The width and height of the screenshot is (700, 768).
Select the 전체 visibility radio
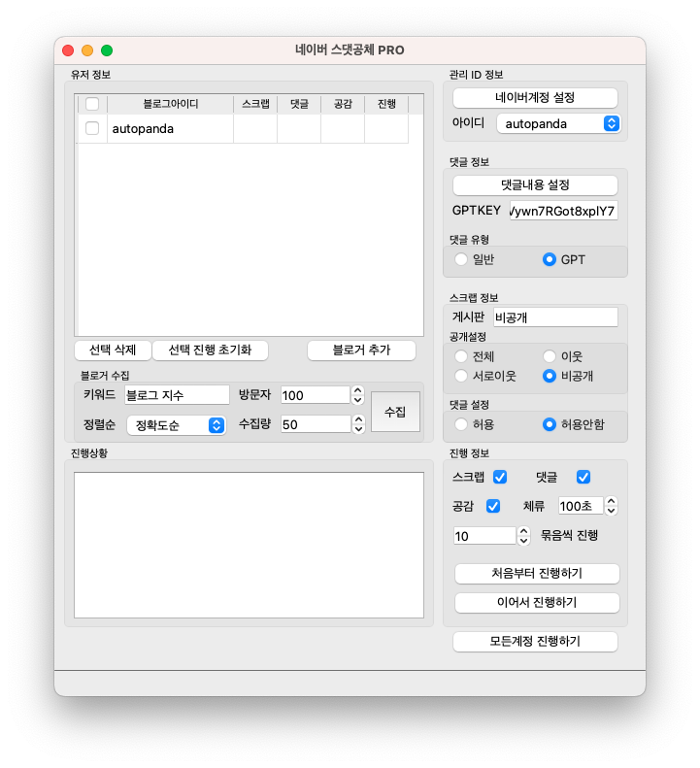461,356
